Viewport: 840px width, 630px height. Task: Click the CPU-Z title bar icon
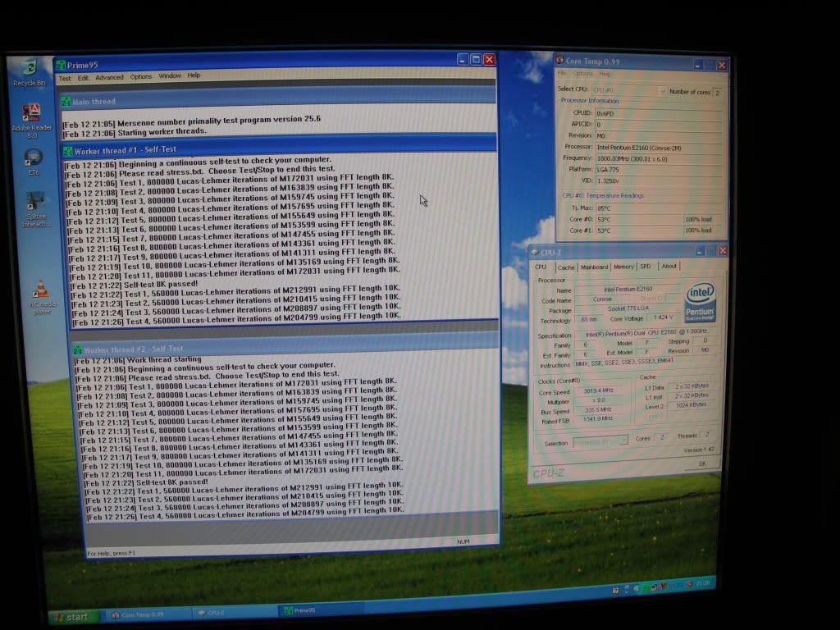point(535,253)
